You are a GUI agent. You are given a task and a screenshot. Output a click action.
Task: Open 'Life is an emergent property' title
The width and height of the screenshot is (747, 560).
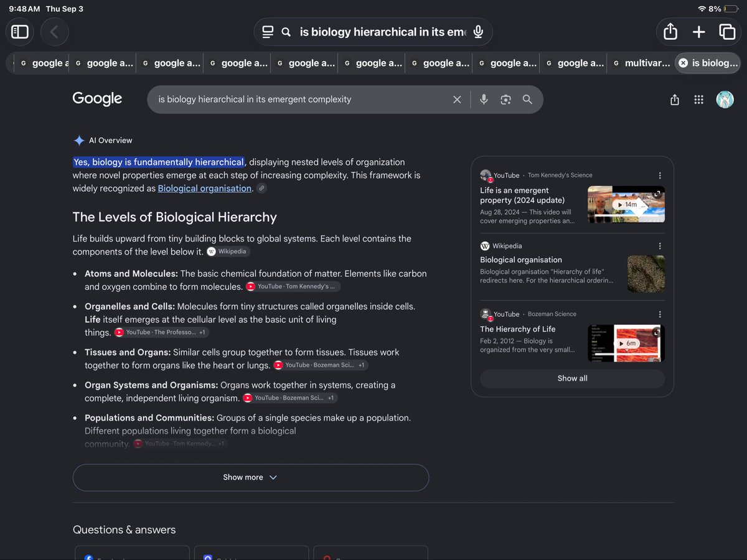[522, 195]
